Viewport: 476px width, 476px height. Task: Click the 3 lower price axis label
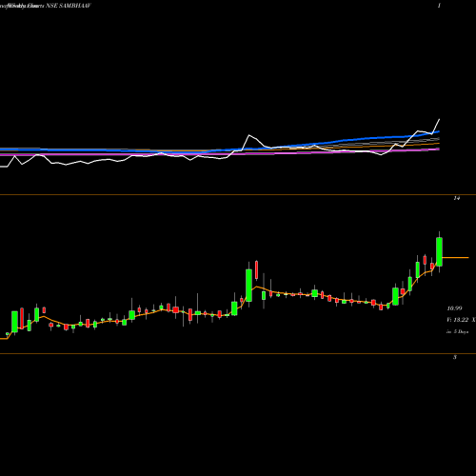tap(455, 357)
